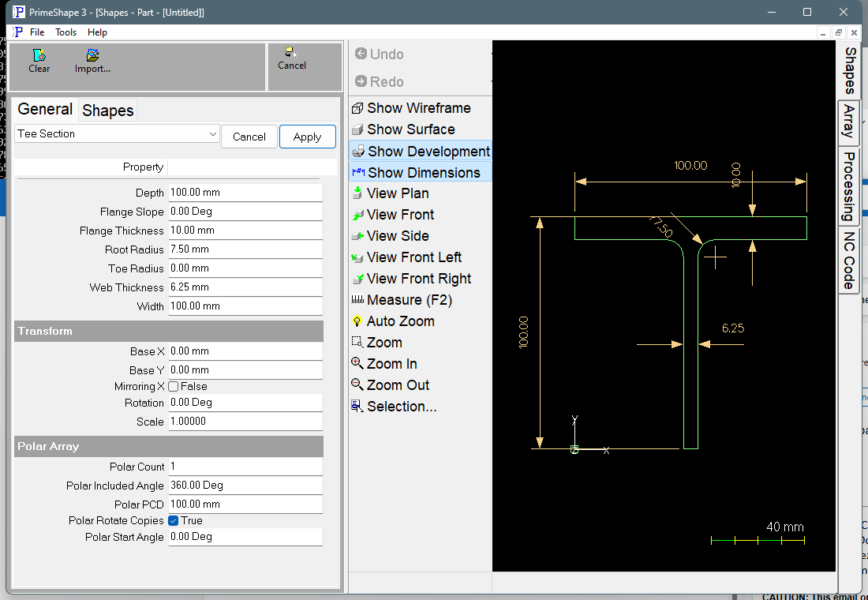Minimize the inner document window

(823, 32)
